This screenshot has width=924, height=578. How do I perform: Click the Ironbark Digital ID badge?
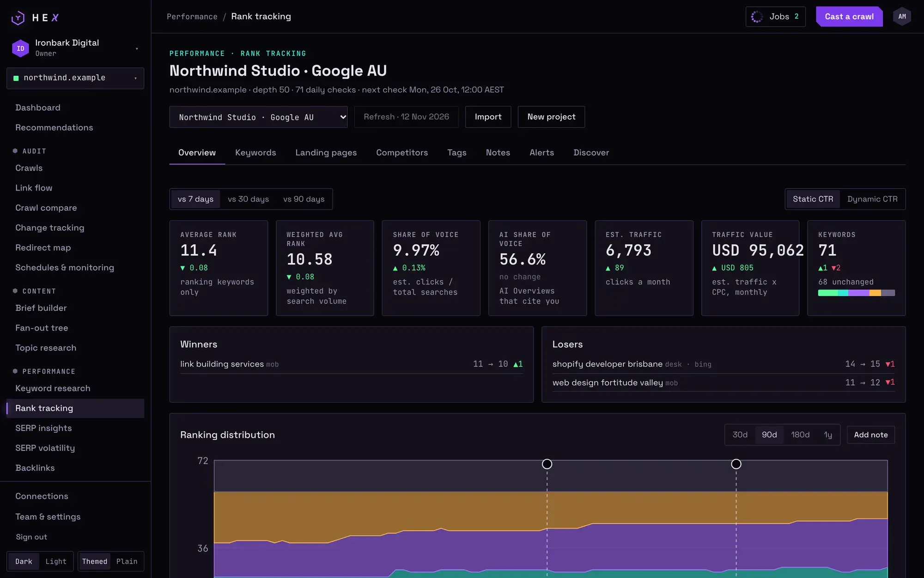20,48
